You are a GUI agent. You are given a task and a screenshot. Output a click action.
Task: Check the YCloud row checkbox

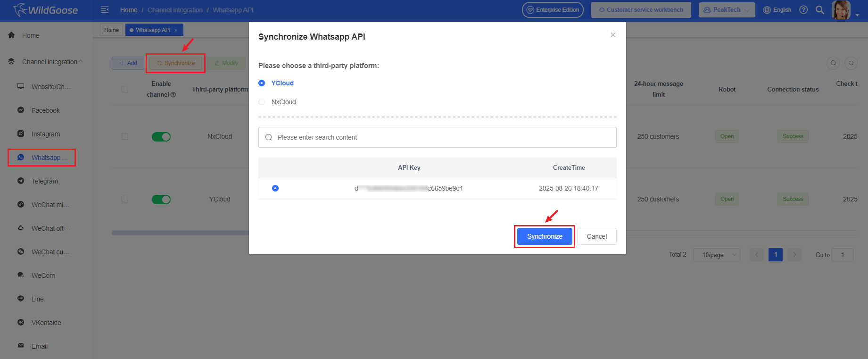tap(125, 199)
